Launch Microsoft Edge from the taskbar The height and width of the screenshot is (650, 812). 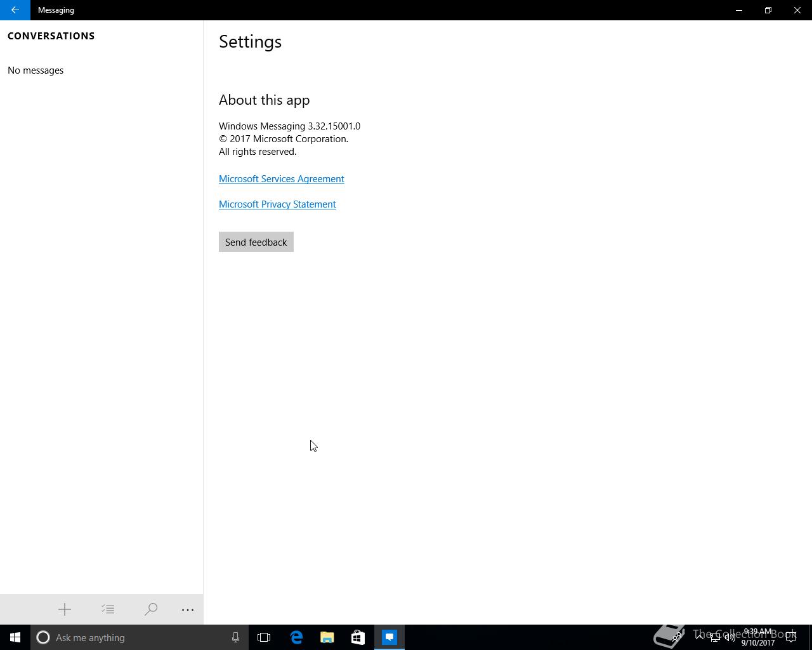click(296, 637)
